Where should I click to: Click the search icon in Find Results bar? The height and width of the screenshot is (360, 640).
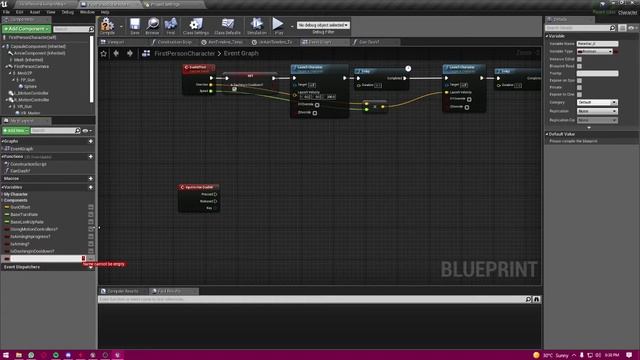[528, 300]
